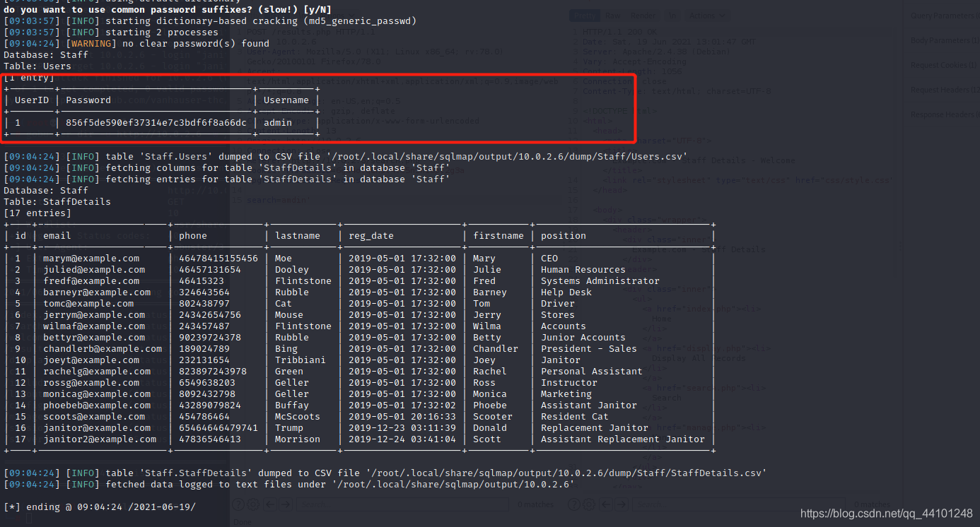Click the Burp request search input field
The width and height of the screenshot is (980, 527).
[402, 504]
